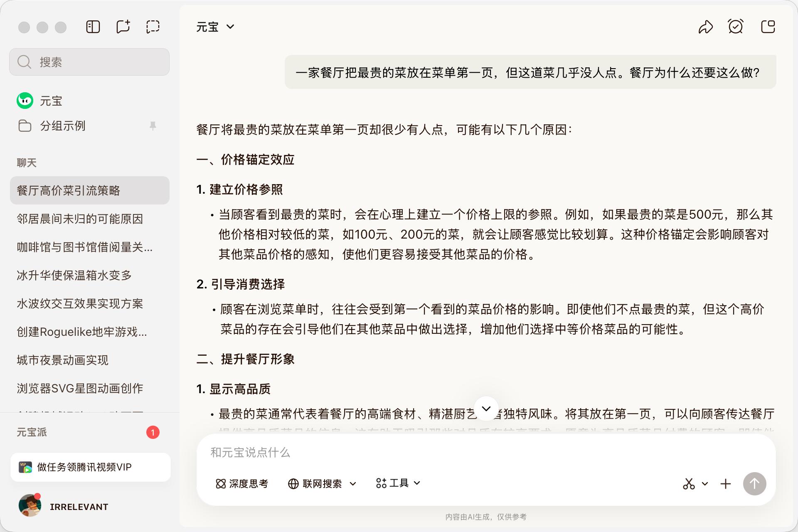Toggle the sidebar panel icon

(x=93, y=27)
